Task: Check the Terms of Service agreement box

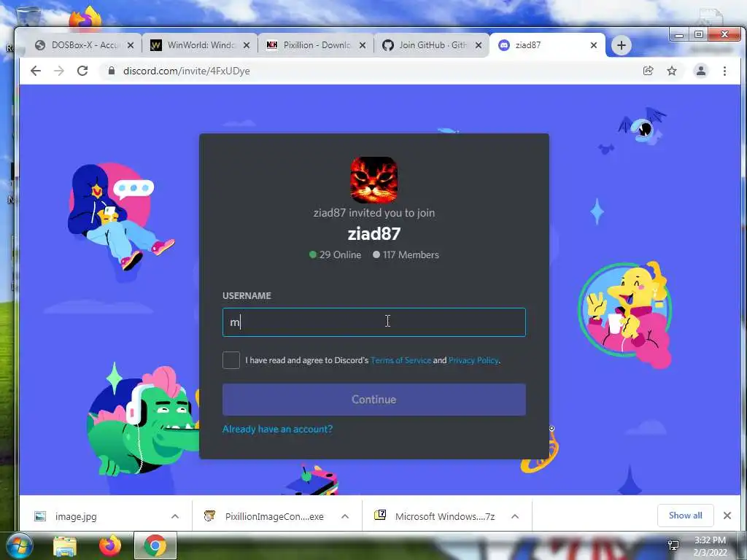Action: click(x=231, y=360)
